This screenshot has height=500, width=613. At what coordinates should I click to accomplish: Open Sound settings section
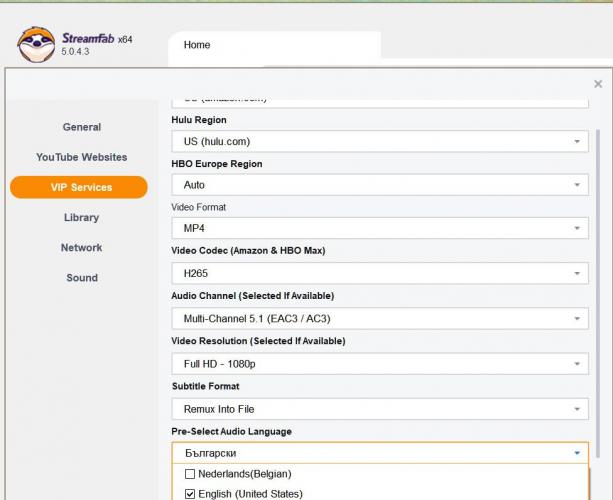coord(82,278)
